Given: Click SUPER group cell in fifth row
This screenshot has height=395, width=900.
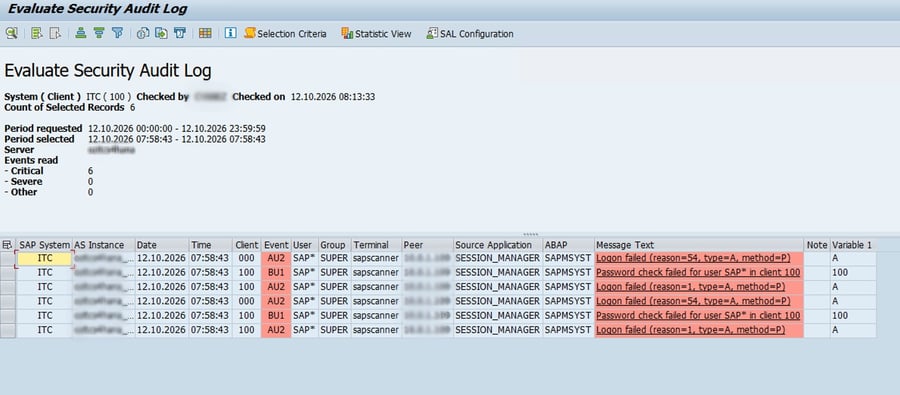Looking at the screenshot, I should click(x=335, y=316).
